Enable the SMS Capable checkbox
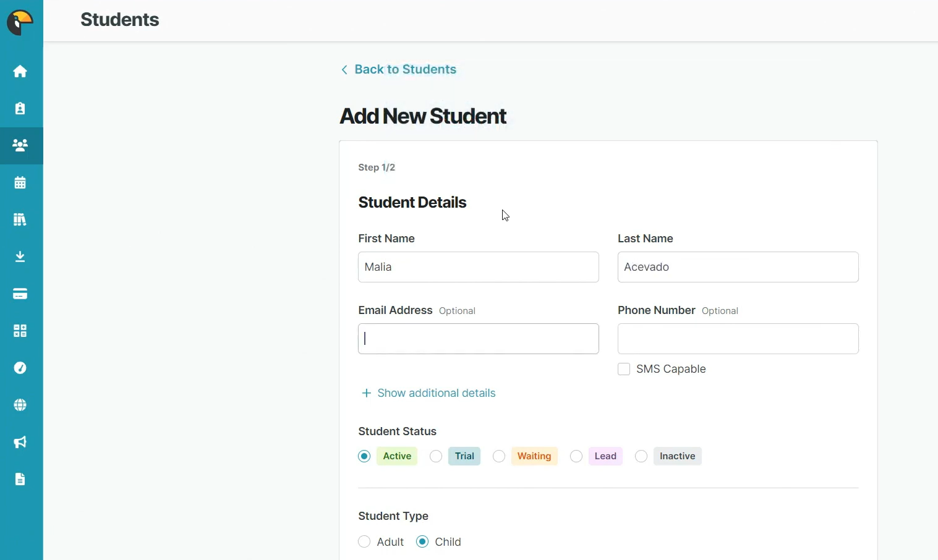938x560 pixels. (625, 369)
